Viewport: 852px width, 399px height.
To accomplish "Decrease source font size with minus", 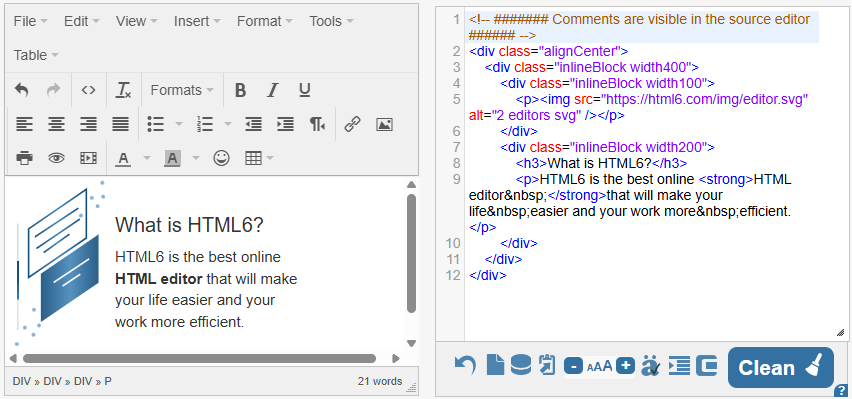I will pos(573,366).
